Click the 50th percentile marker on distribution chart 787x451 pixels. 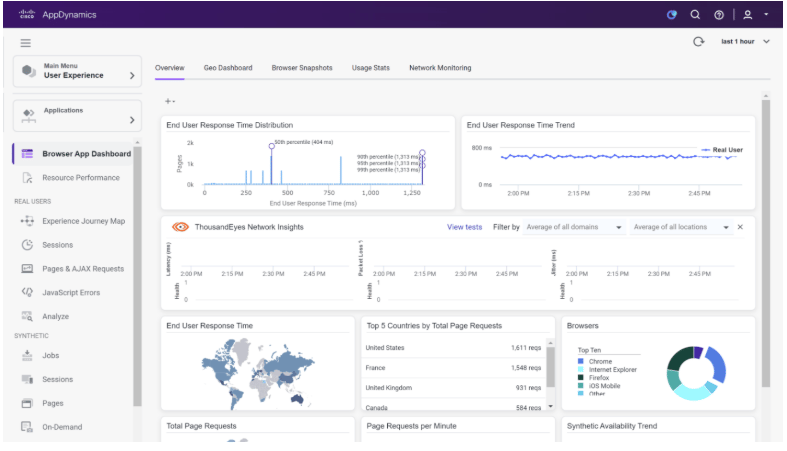point(272,146)
